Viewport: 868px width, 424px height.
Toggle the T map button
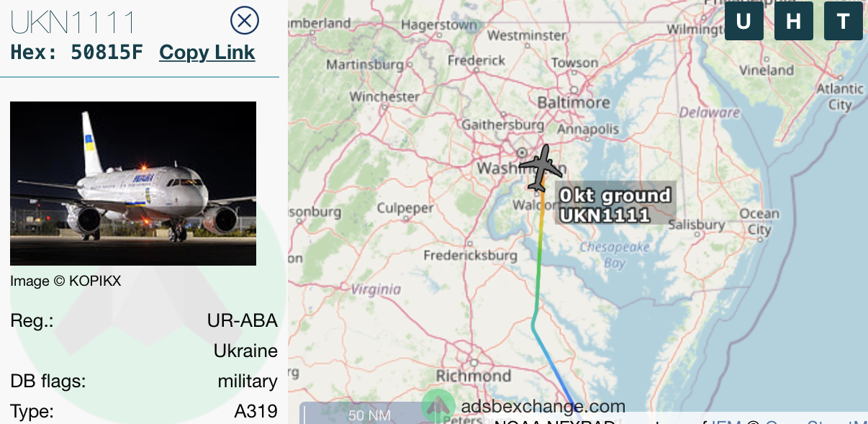pyautogui.click(x=844, y=21)
